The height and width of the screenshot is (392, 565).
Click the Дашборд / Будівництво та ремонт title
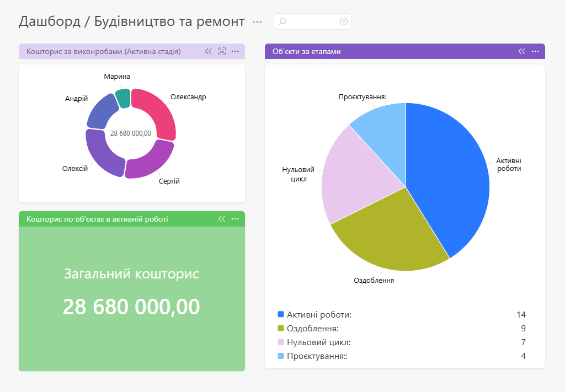click(x=131, y=22)
